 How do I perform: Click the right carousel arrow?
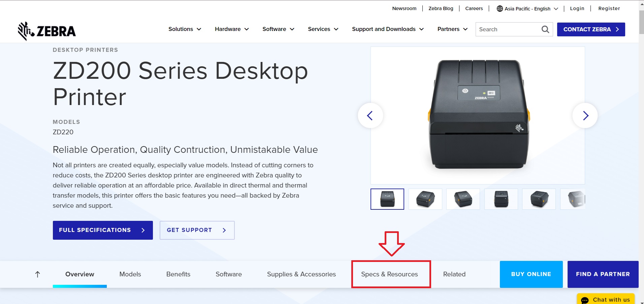(x=586, y=115)
